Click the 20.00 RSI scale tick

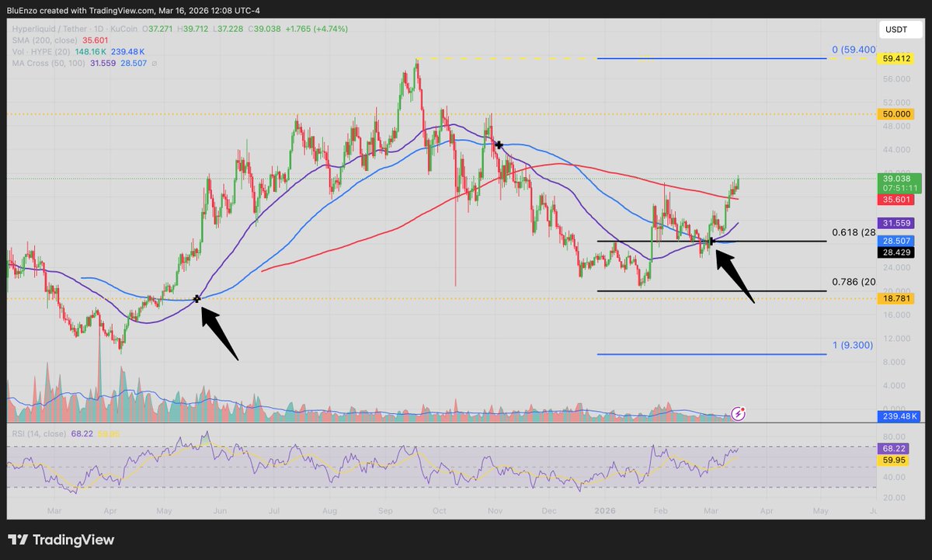(892, 498)
